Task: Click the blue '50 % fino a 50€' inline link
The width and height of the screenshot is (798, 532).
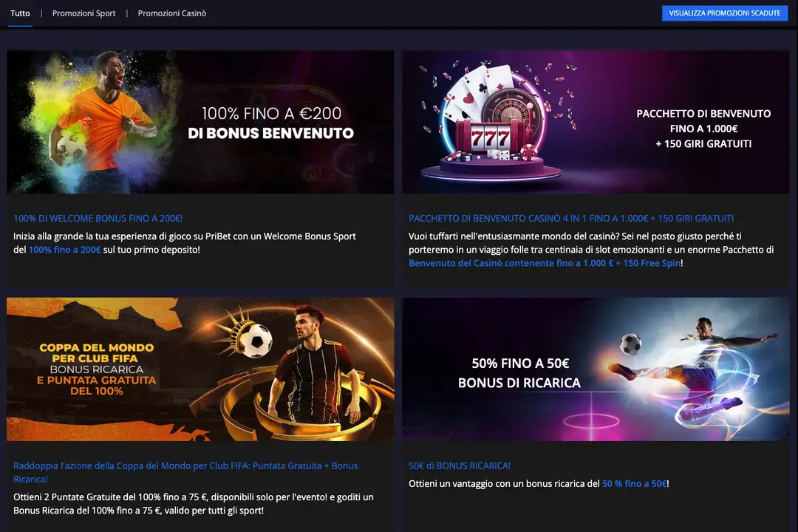Action: tap(634, 483)
